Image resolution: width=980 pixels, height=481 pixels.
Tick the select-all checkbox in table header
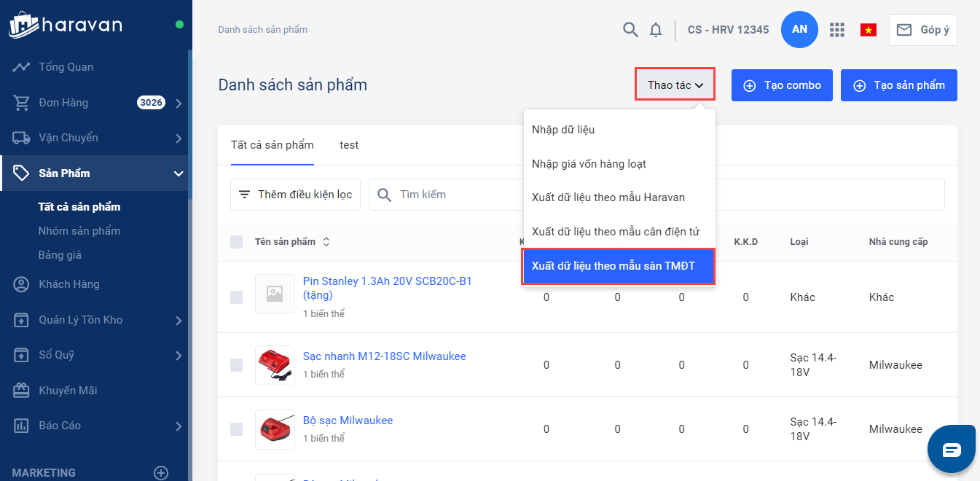(x=237, y=242)
